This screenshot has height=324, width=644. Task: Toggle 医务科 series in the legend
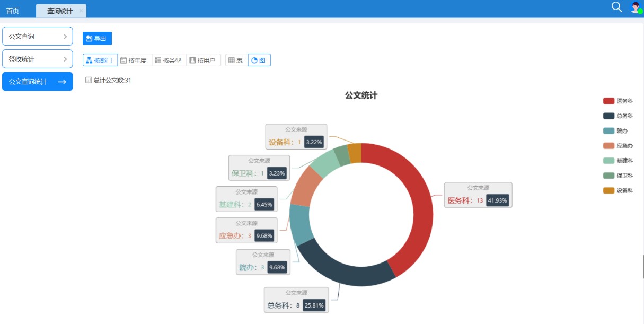point(618,101)
